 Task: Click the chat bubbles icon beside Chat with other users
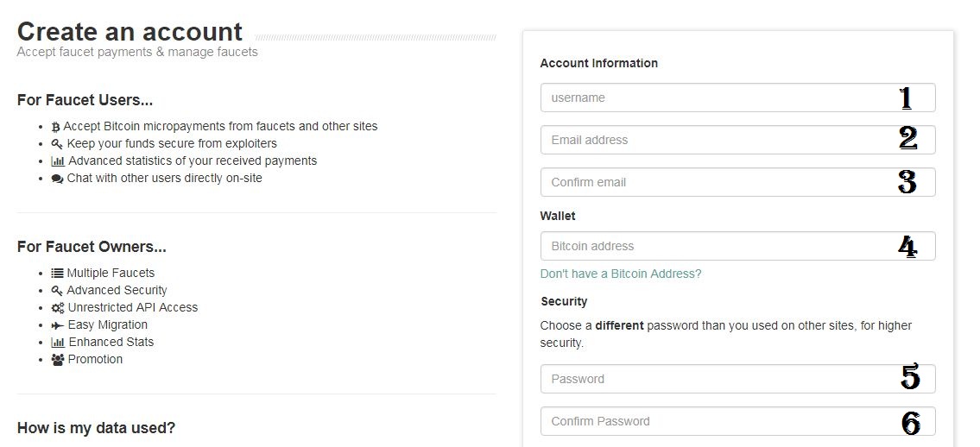click(x=58, y=179)
